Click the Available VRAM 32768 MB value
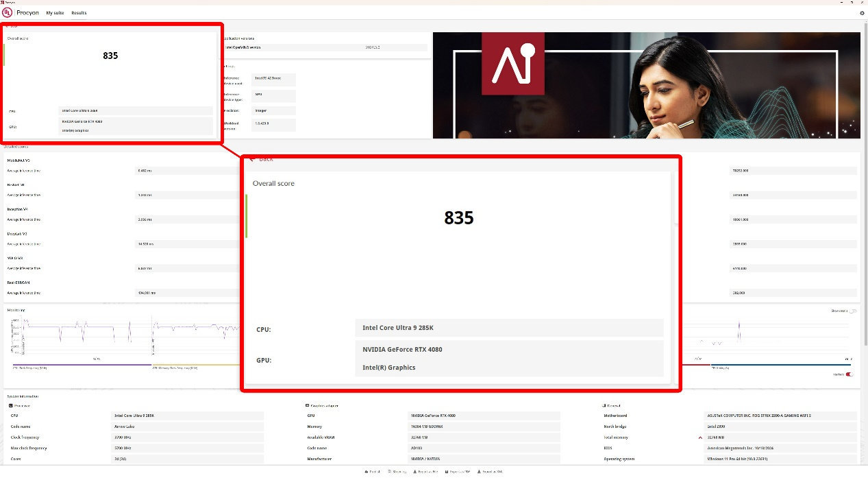Screen dimensions: 868x478 (x=484, y=438)
